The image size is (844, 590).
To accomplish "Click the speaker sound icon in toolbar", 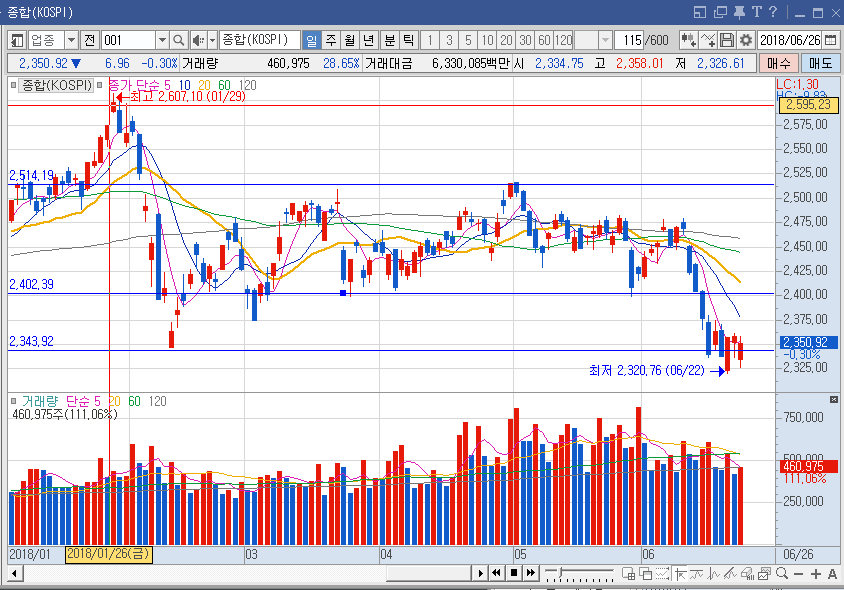I will [x=198, y=40].
